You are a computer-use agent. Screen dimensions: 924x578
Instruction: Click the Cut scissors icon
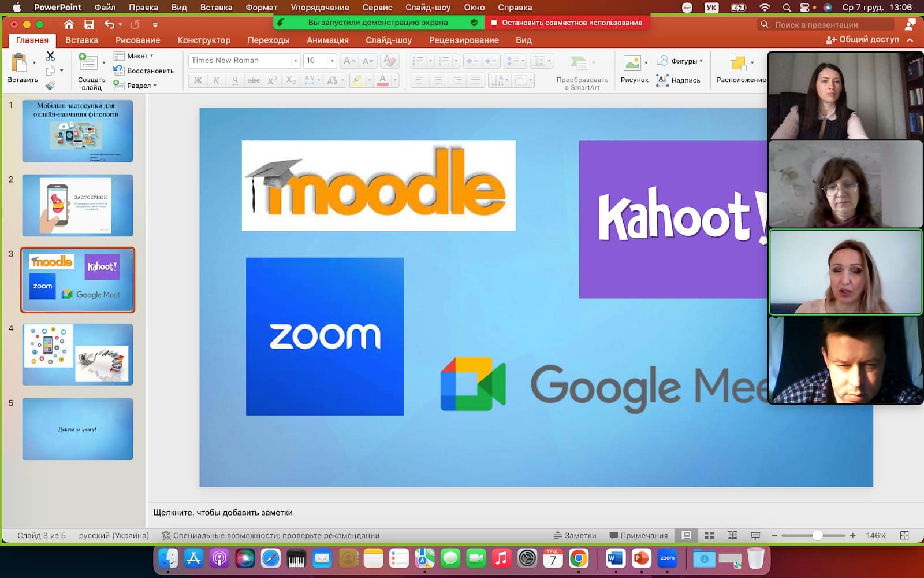pos(50,56)
